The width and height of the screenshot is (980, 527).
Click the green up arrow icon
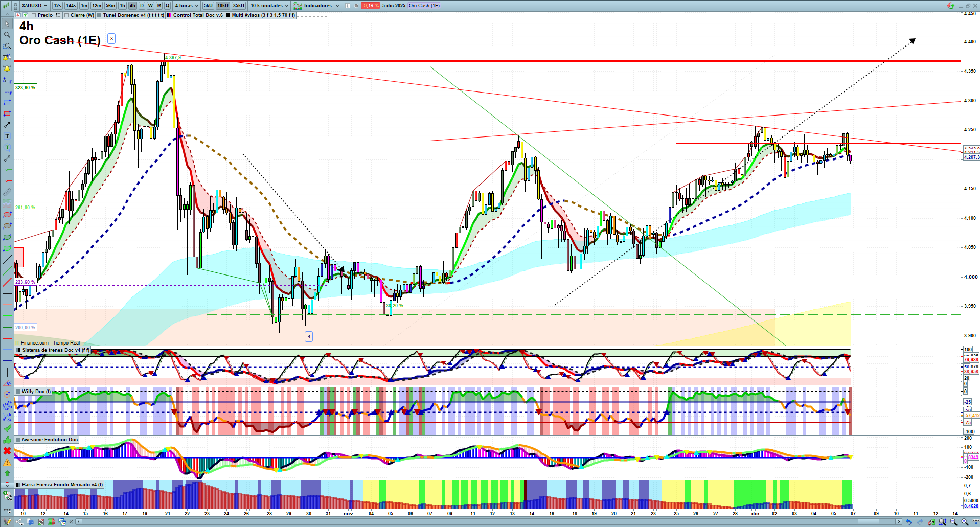(7, 473)
